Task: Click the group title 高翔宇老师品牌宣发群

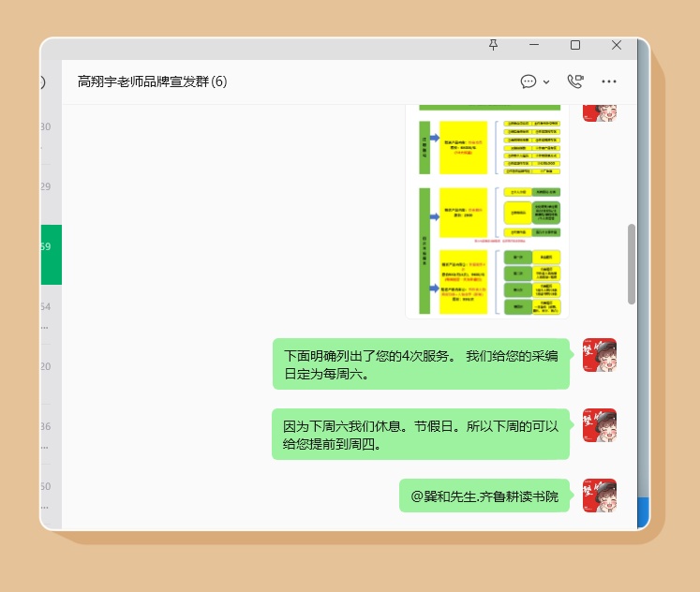Action: point(152,81)
